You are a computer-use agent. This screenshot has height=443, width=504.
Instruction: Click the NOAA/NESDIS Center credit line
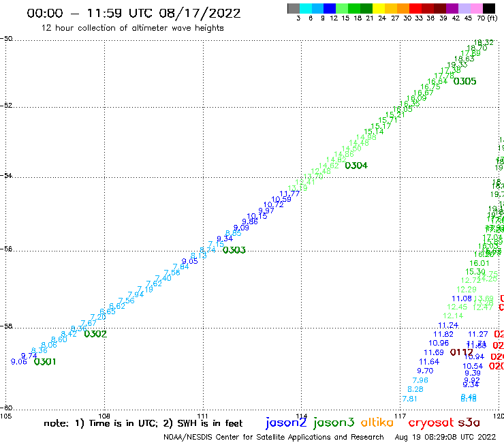point(274,438)
